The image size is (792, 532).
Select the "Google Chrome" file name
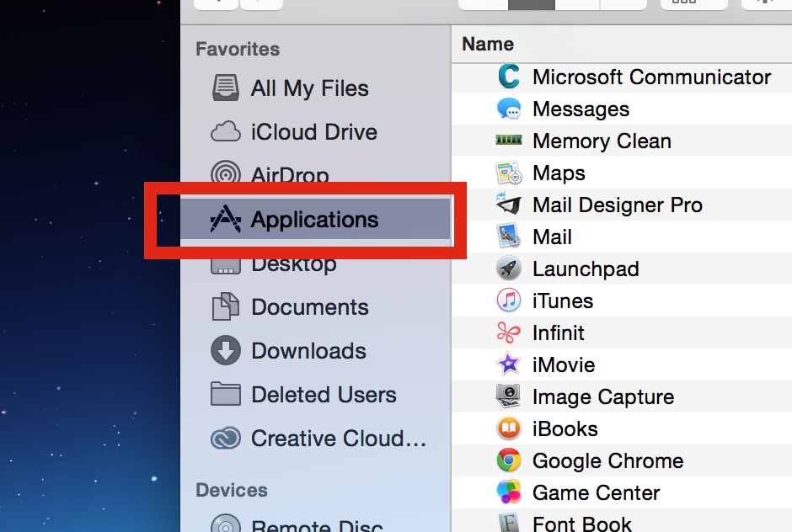click(607, 460)
